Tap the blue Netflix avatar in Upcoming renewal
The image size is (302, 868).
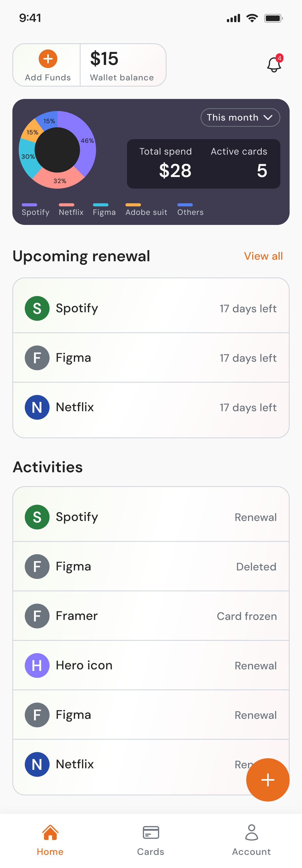[x=37, y=407]
